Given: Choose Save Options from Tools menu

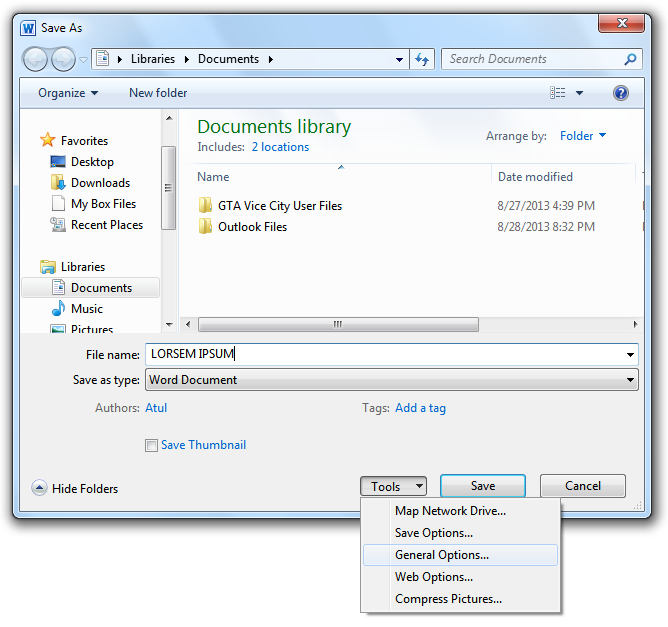Looking at the screenshot, I should tap(460, 533).
